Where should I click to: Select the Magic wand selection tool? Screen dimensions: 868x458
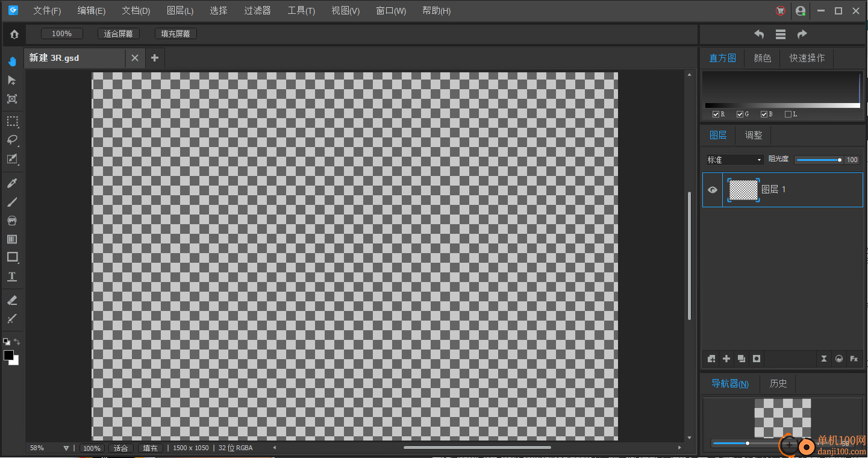[12, 159]
